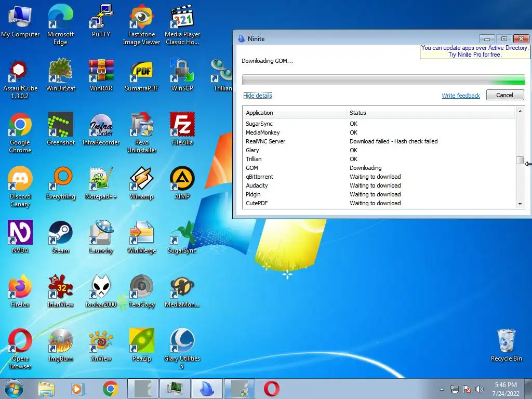Click the WinMerge desktop shortcut
This screenshot has width=532, height=399.
click(141, 237)
